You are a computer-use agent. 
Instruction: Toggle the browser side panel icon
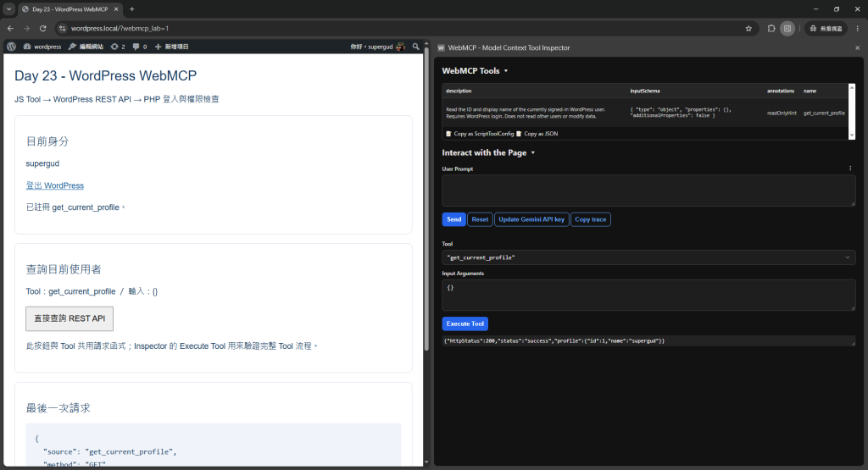coord(787,28)
